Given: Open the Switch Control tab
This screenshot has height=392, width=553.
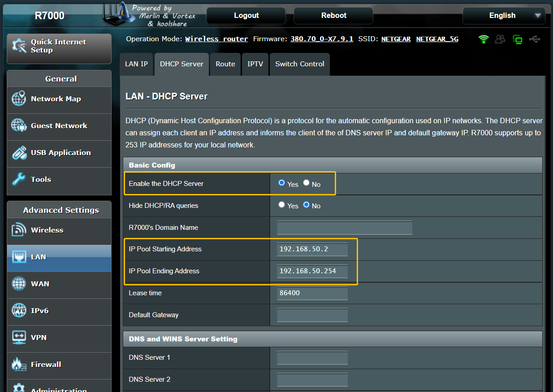Looking at the screenshot, I should click(x=299, y=64).
